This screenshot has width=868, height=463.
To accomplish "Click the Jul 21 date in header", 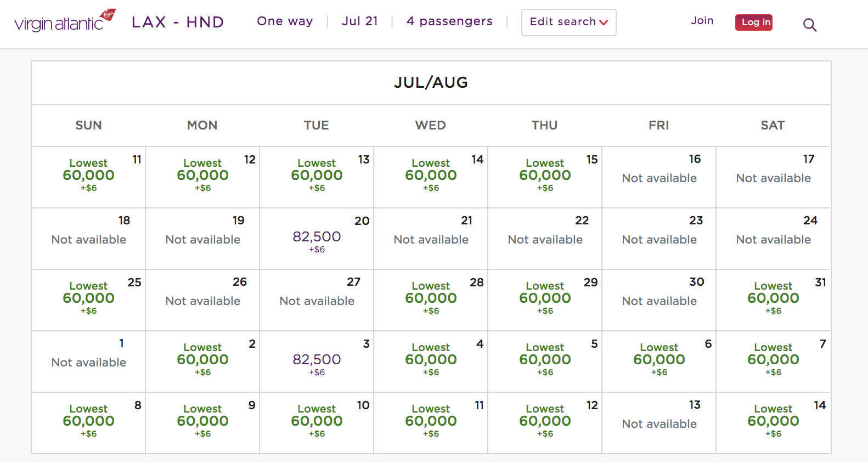I will tap(359, 21).
